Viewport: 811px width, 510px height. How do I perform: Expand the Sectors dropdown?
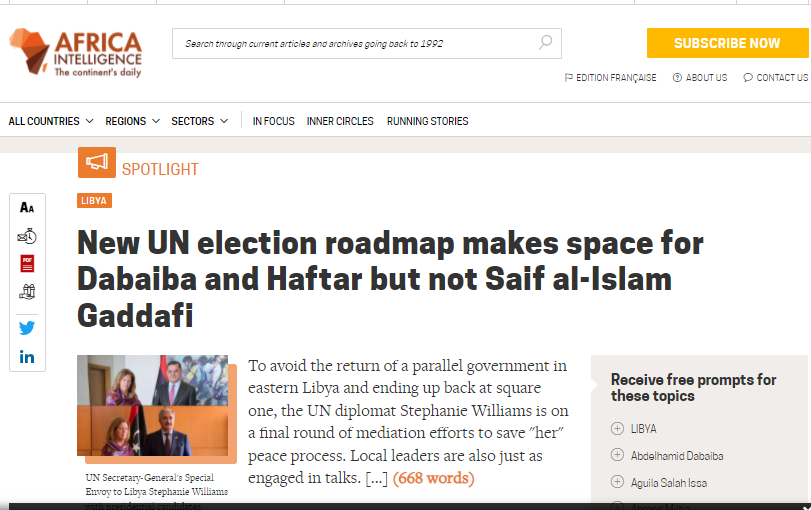coord(200,121)
